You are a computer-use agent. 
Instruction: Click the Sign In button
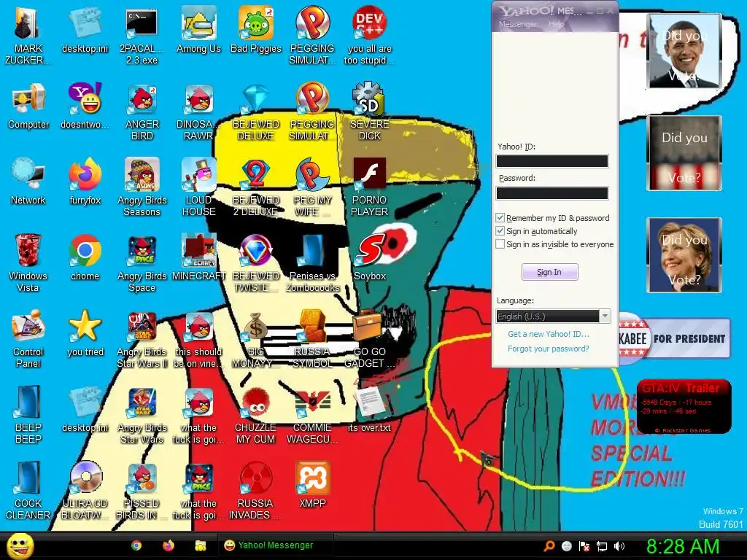click(x=550, y=272)
